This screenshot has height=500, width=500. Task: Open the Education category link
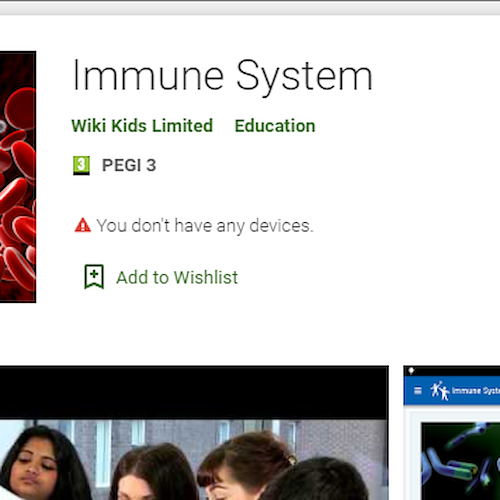pyautogui.click(x=275, y=126)
